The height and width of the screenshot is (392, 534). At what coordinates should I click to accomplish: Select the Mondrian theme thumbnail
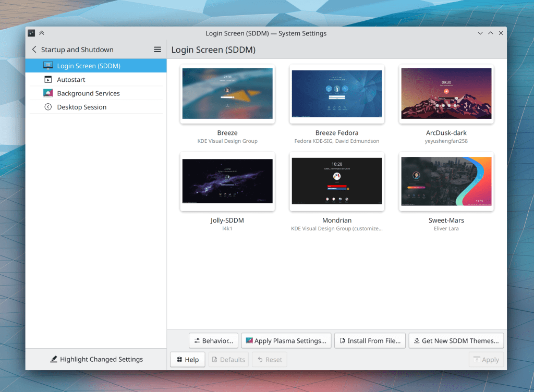(x=337, y=181)
